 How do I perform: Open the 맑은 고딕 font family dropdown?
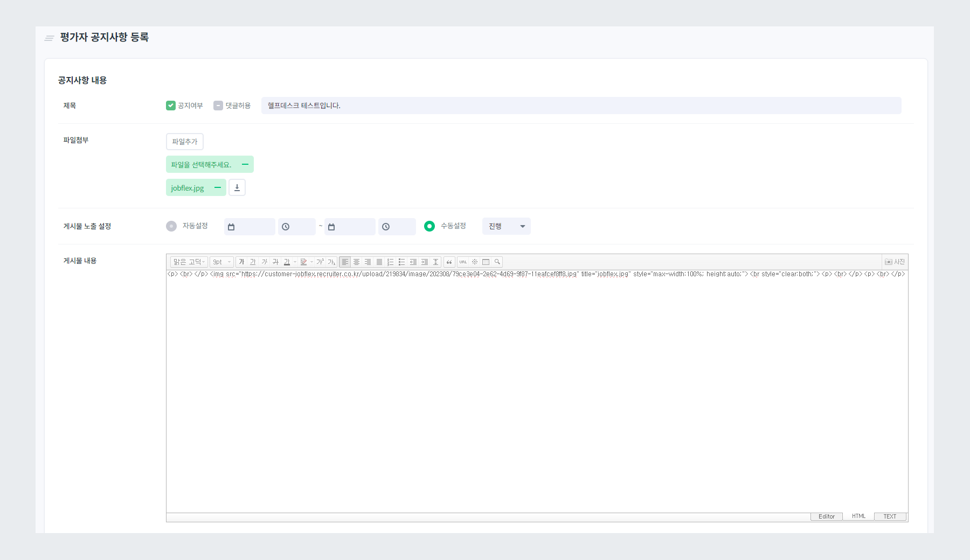pos(189,262)
